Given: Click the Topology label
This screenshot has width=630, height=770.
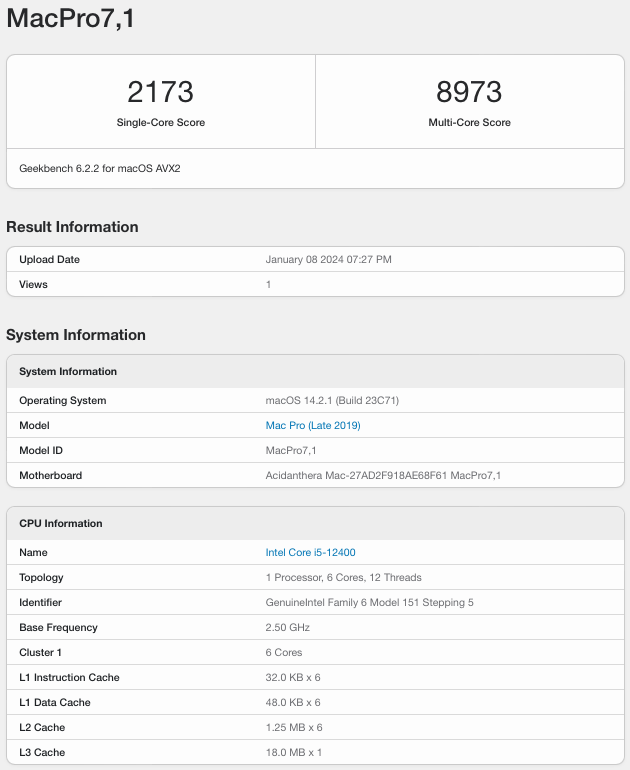Looking at the screenshot, I should tap(41, 578).
